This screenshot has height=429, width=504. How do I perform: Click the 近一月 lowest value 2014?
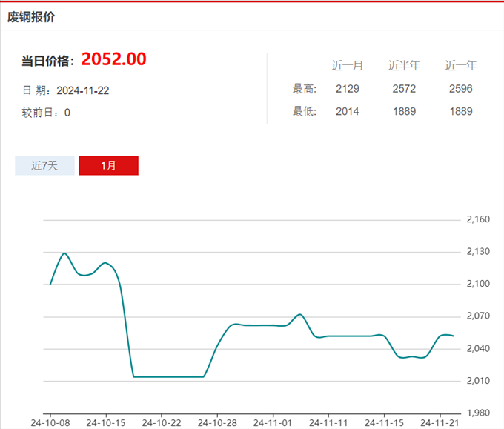(348, 111)
